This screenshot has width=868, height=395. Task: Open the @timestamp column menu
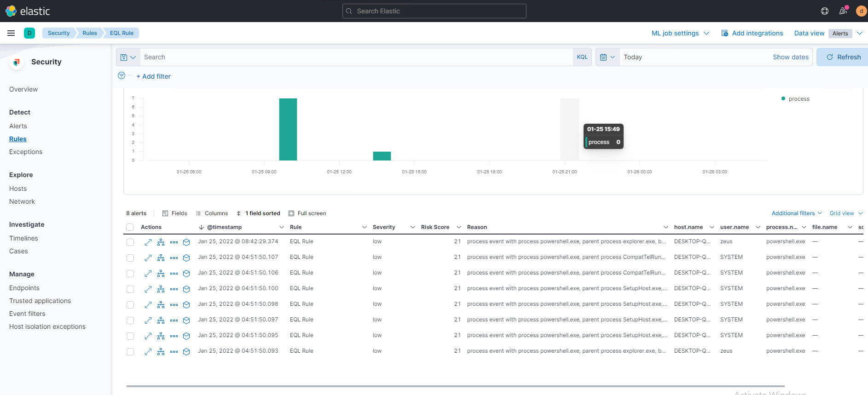click(x=282, y=227)
